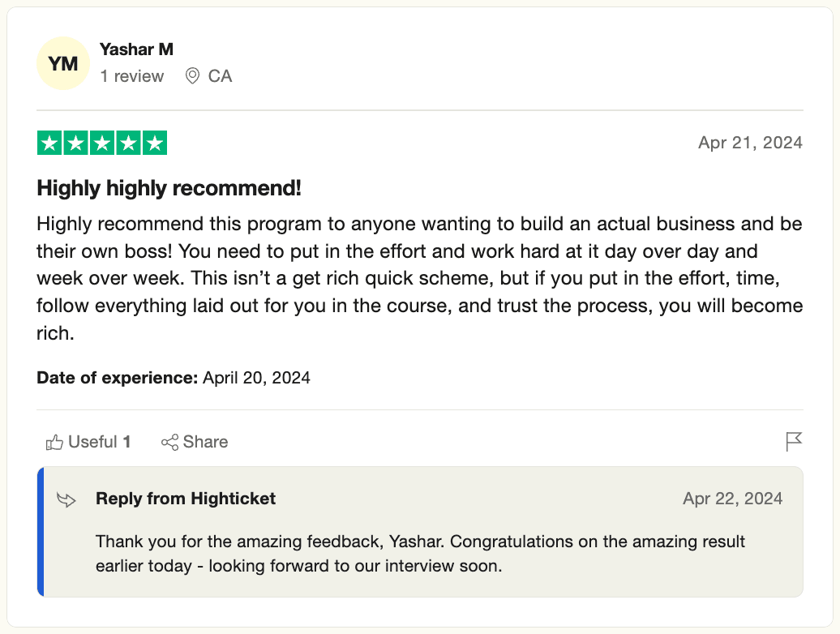Open Yashar M's reviewer profile name
Viewport: 840px width, 634px height.
[x=136, y=49]
